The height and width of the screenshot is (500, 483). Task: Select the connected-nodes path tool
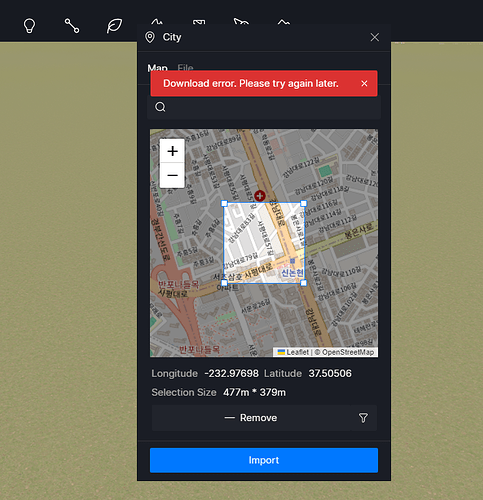(72, 26)
